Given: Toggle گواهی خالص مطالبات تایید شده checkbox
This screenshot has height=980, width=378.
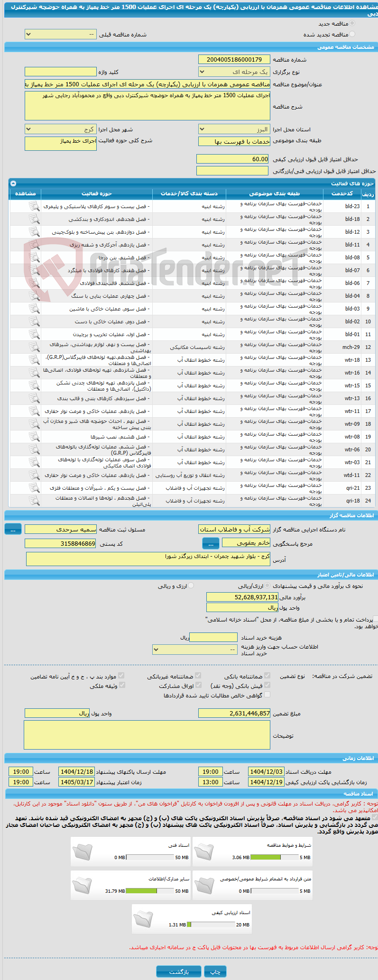Looking at the screenshot, I should click(x=267, y=695).
